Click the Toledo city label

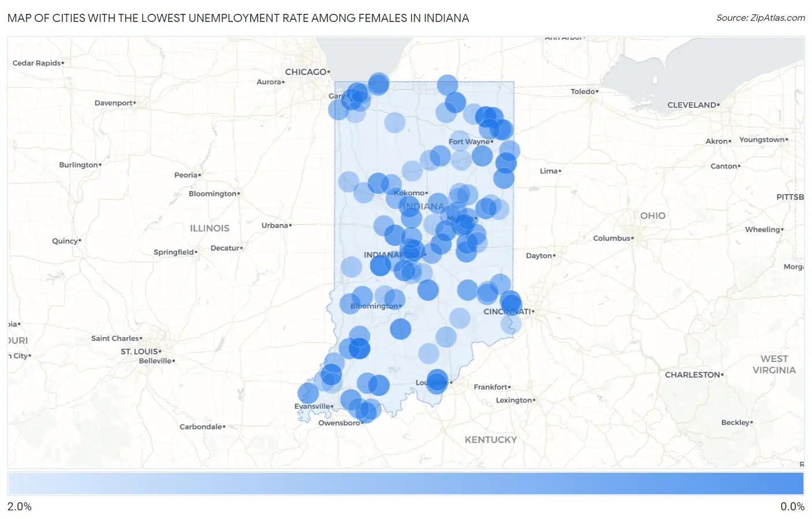click(583, 91)
